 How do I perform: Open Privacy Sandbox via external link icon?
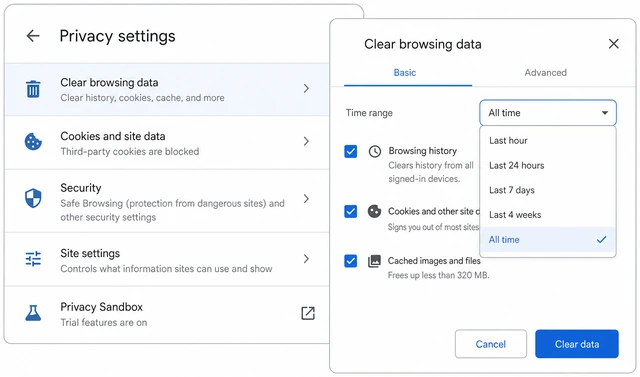(308, 313)
